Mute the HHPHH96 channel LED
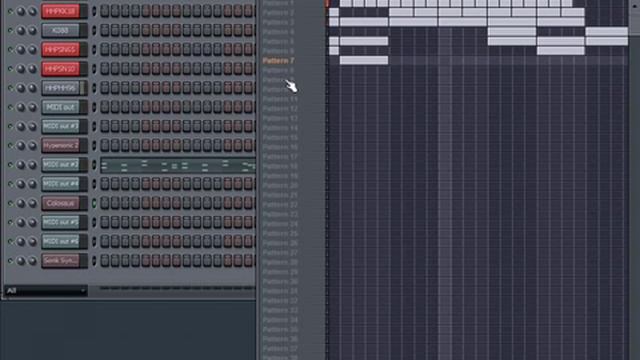This screenshot has height=360, width=640. point(10,88)
